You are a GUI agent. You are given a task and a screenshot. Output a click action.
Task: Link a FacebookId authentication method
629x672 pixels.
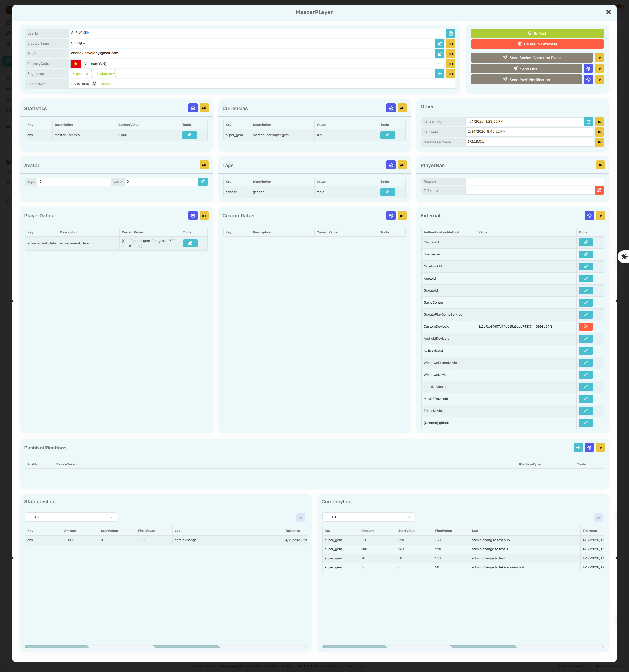(585, 266)
